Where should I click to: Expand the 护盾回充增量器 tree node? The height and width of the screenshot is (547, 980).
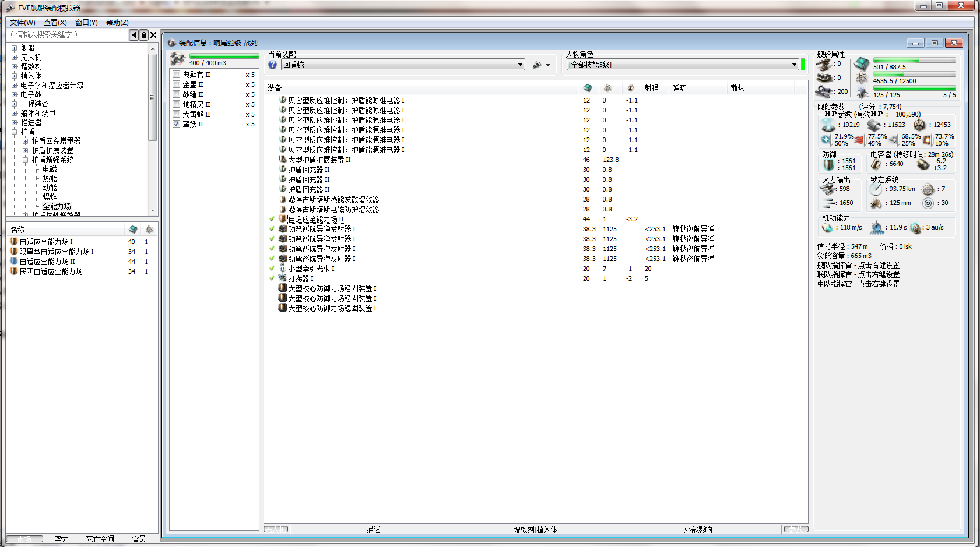coord(26,141)
